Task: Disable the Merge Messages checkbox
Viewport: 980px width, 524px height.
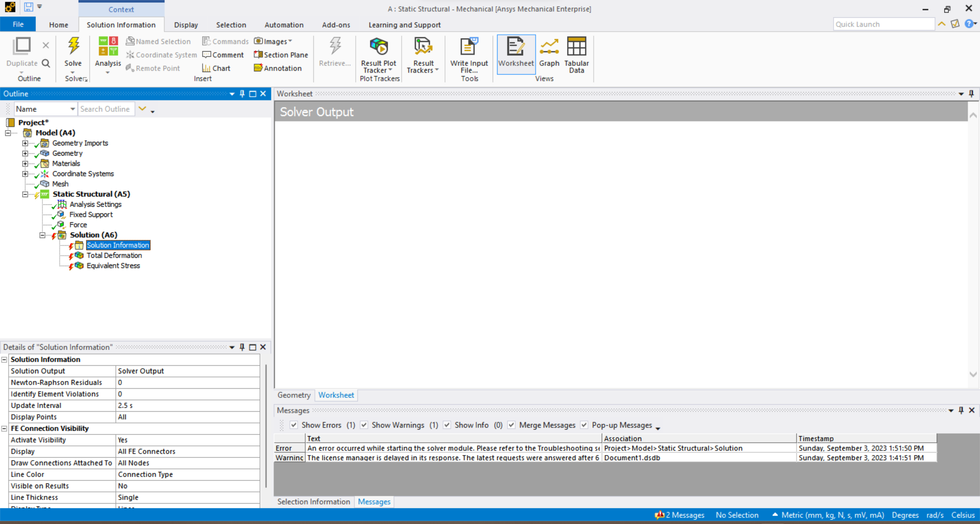Action: [x=511, y=425]
